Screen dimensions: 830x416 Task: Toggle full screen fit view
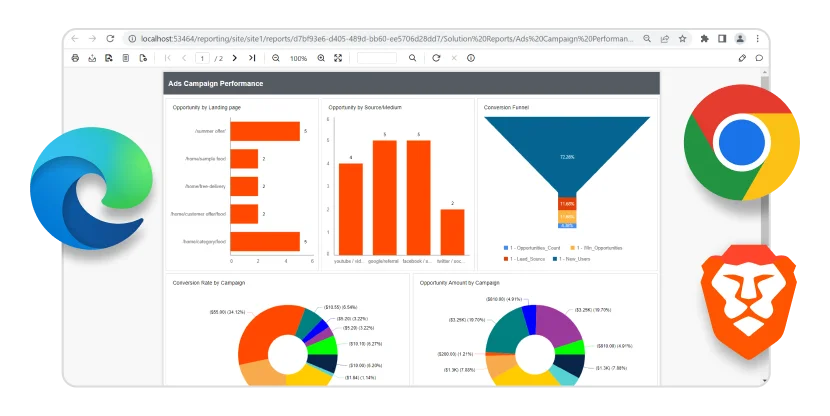[338, 58]
